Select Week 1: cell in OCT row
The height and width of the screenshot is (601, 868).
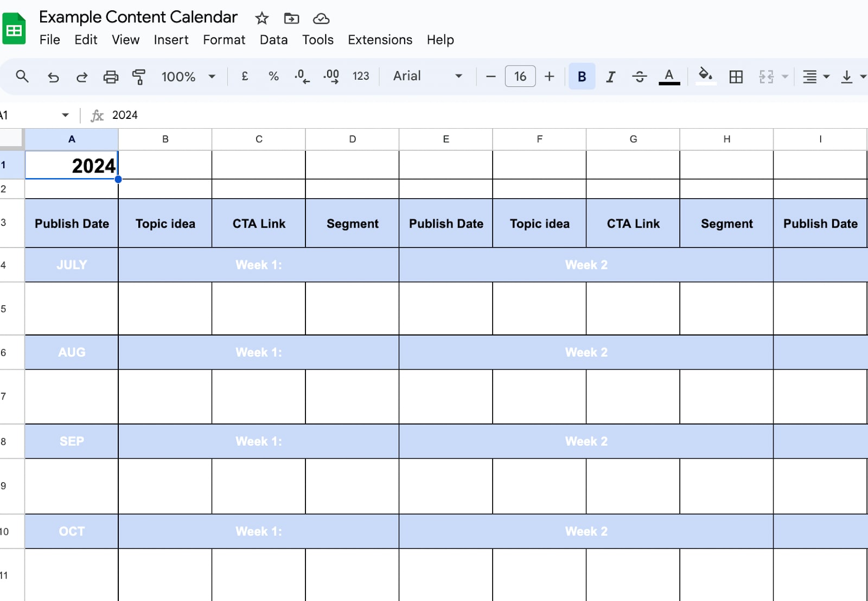[259, 532]
